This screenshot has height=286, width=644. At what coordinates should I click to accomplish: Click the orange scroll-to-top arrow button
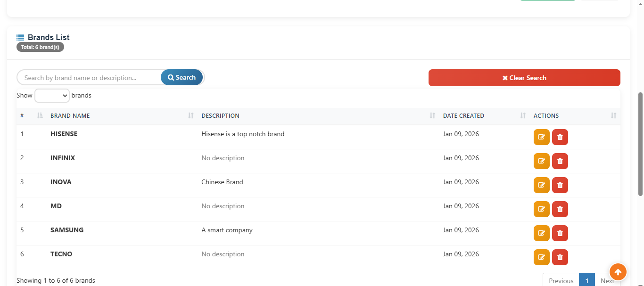[x=618, y=272]
